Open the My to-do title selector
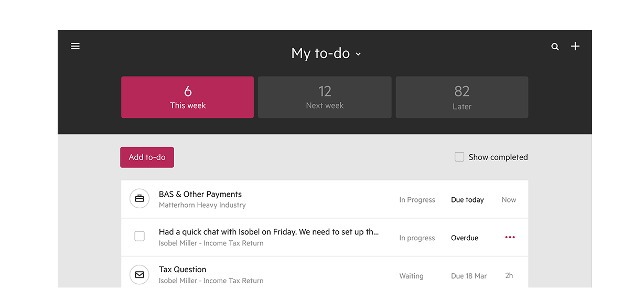The image size is (644, 288). 320,53
